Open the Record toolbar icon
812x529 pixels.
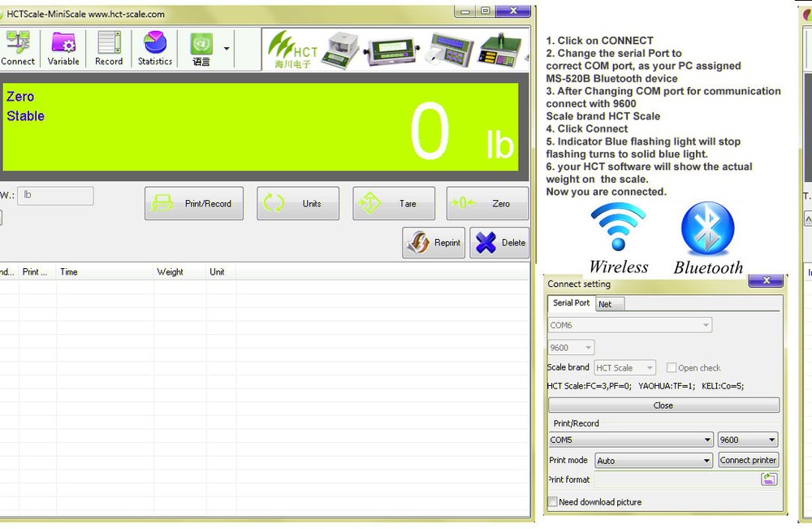point(109,49)
